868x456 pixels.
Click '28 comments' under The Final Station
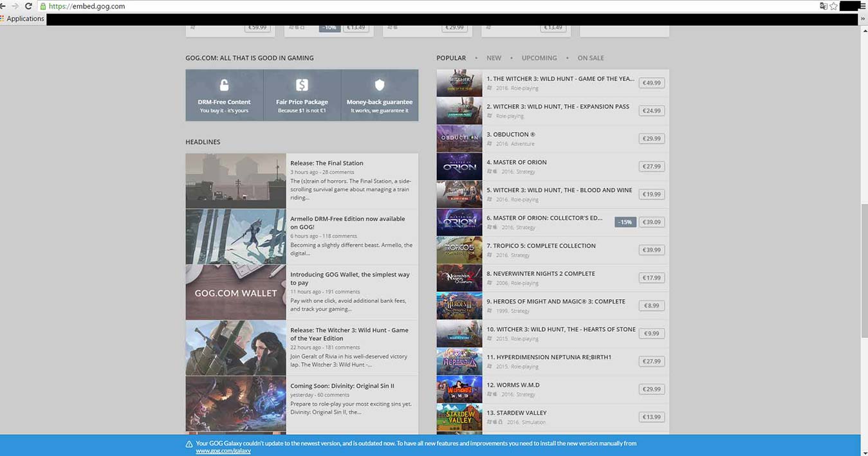click(x=338, y=172)
